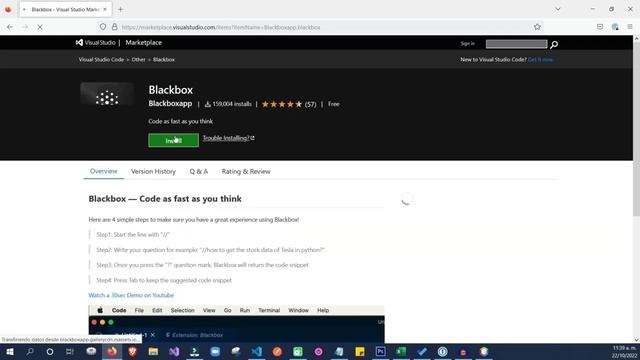Screen dimensions: 640x360
Task: Open a new browser tab with plus
Action: 120,9
